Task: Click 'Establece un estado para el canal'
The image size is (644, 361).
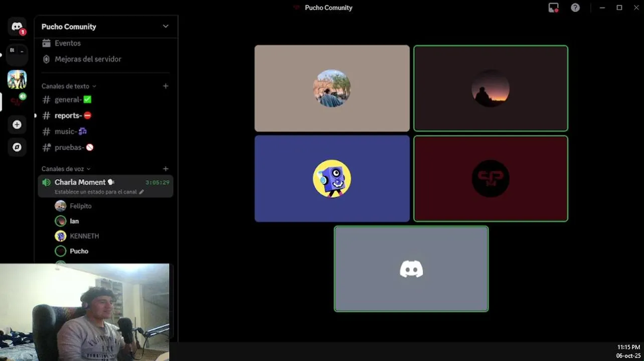Action: [x=96, y=192]
